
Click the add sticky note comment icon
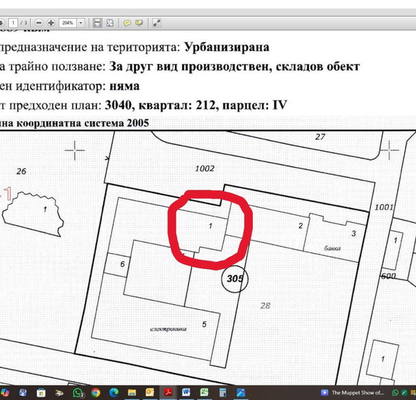pyautogui.click(x=127, y=23)
